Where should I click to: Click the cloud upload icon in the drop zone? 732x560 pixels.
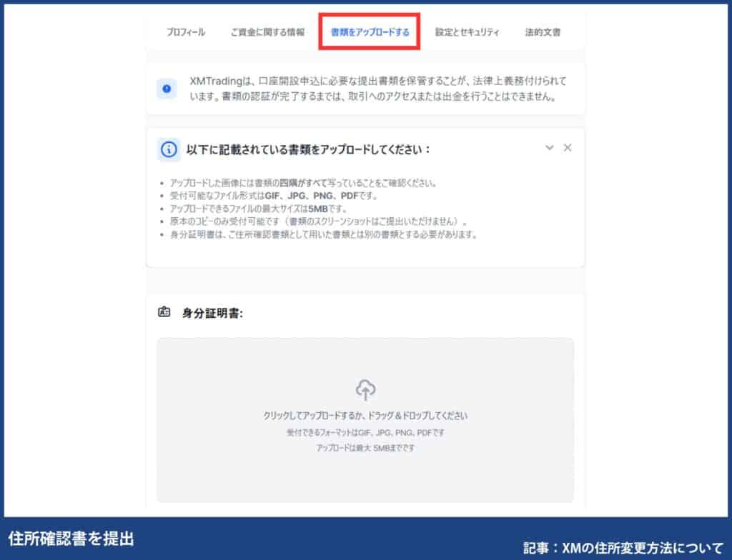pyautogui.click(x=365, y=390)
